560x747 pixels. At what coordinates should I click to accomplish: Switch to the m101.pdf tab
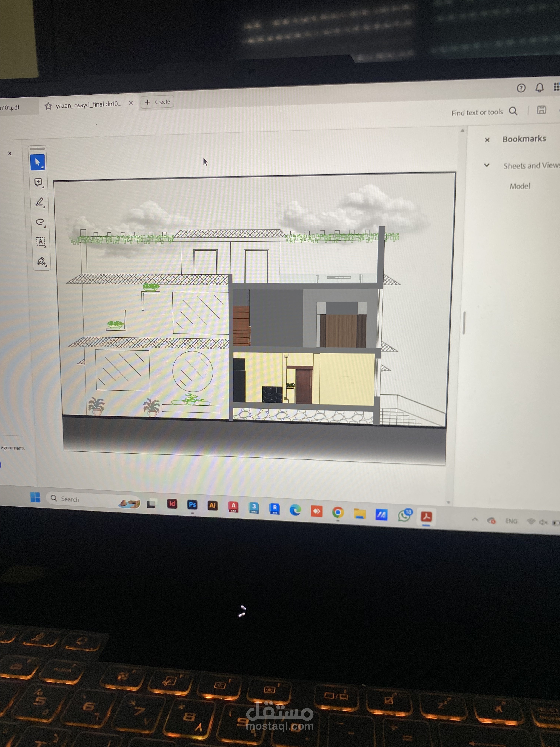click(10, 108)
